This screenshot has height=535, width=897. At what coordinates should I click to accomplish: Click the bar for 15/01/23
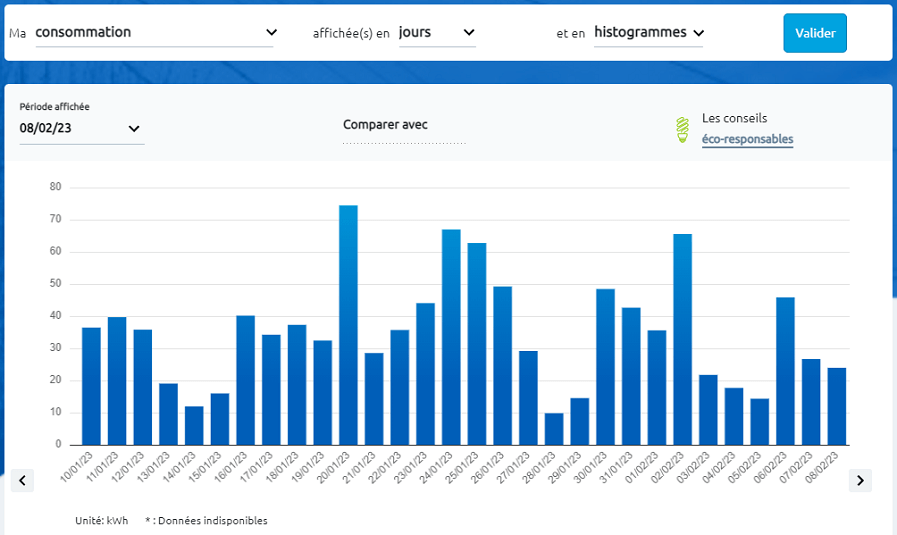pos(220,419)
